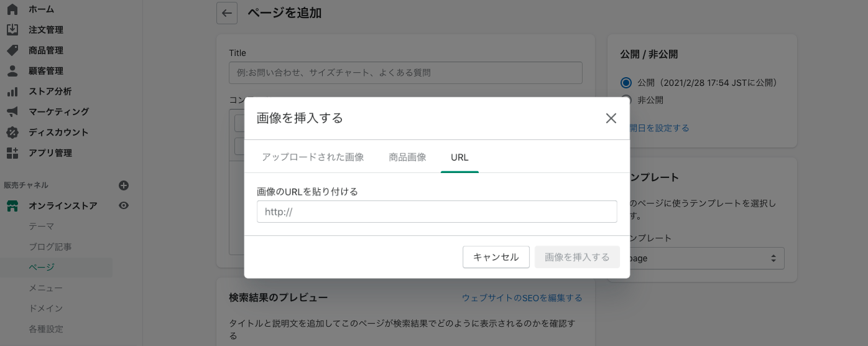The image size is (868, 346).
Task: Click the Discounts badge icon (ディスカウント)
Action: pyautogui.click(x=12, y=133)
